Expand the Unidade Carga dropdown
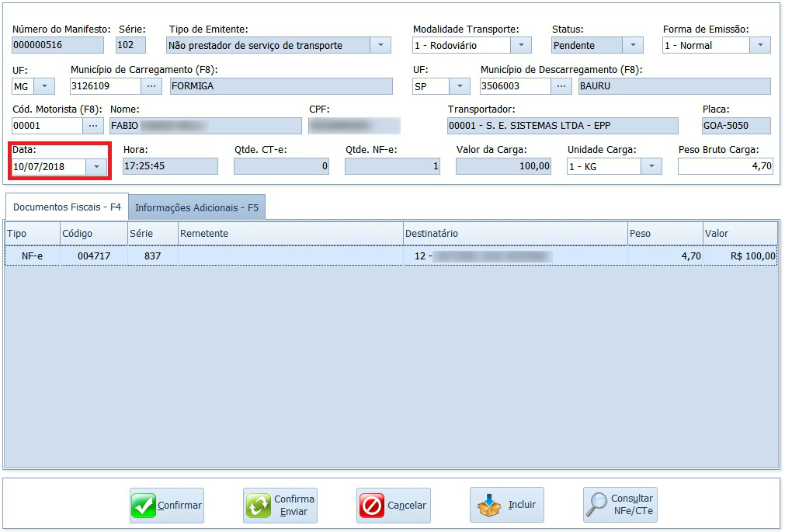Screen dimensions: 785x532 (651, 166)
